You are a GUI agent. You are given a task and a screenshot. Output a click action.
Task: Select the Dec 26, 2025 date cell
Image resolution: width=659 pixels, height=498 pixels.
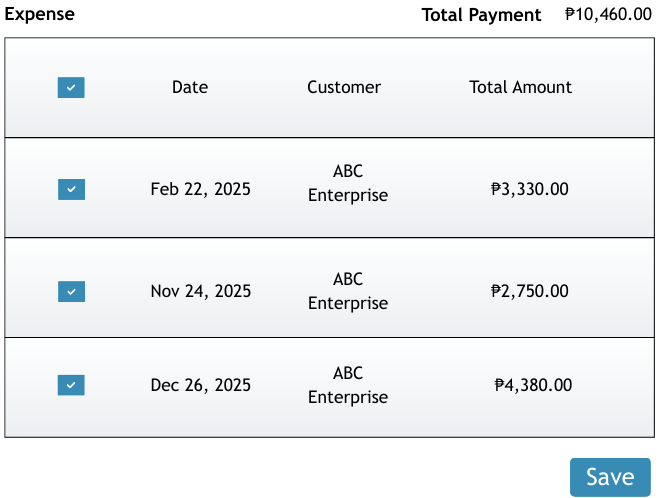coord(200,385)
